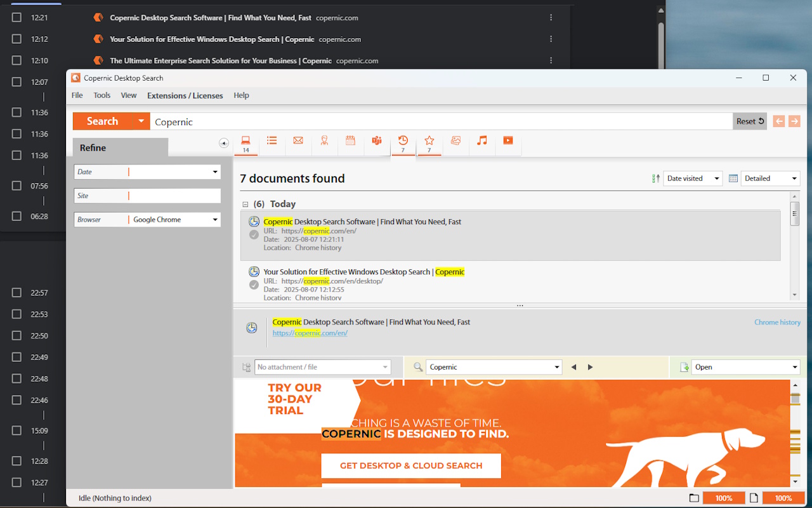Select the Favorites star category

tap(429, 141)
